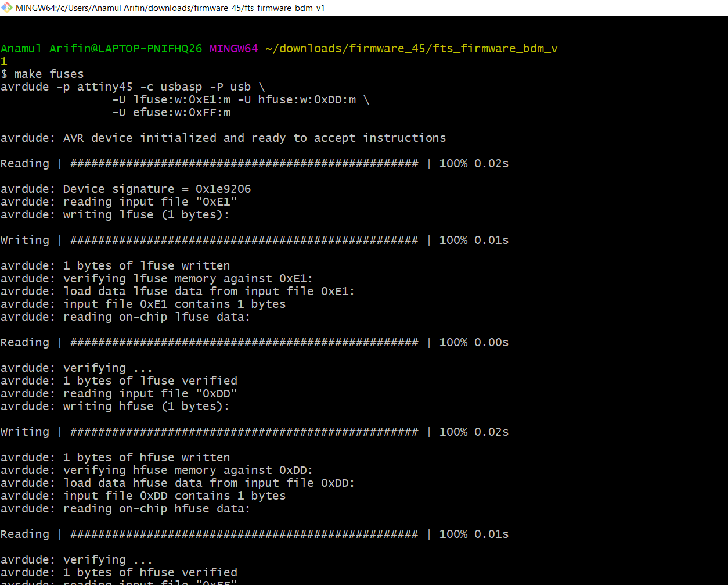
Task: Click "reading on-chip lfuse data:" line
Action: (x=126, y=317)
